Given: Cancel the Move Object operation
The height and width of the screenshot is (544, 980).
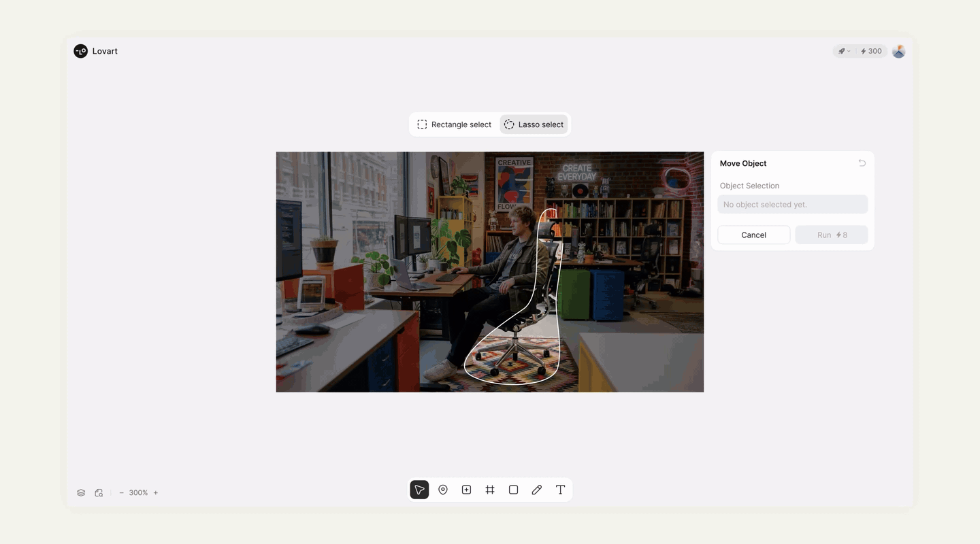Looking at the screenshot, I should (x=753, y=235).
